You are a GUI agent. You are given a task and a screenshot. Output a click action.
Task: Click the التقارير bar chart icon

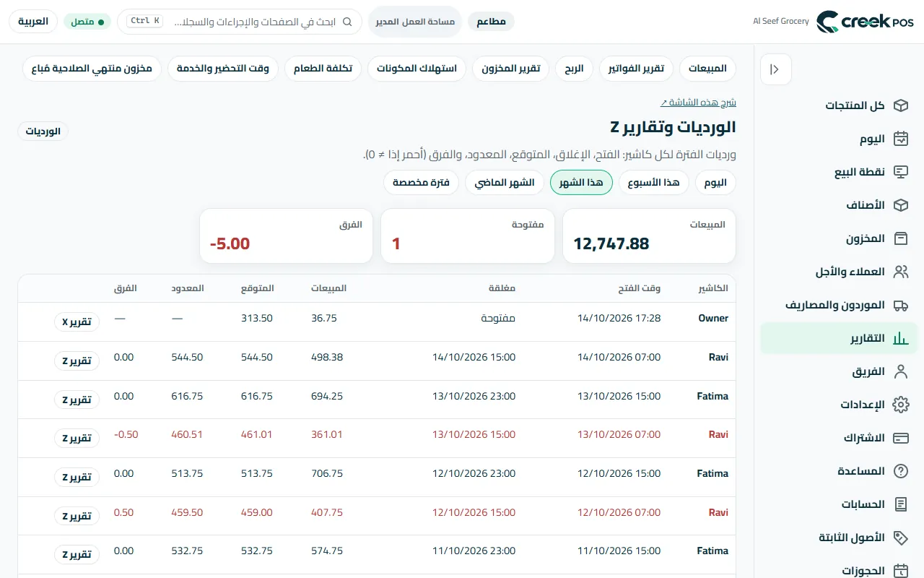pos(900,338)
